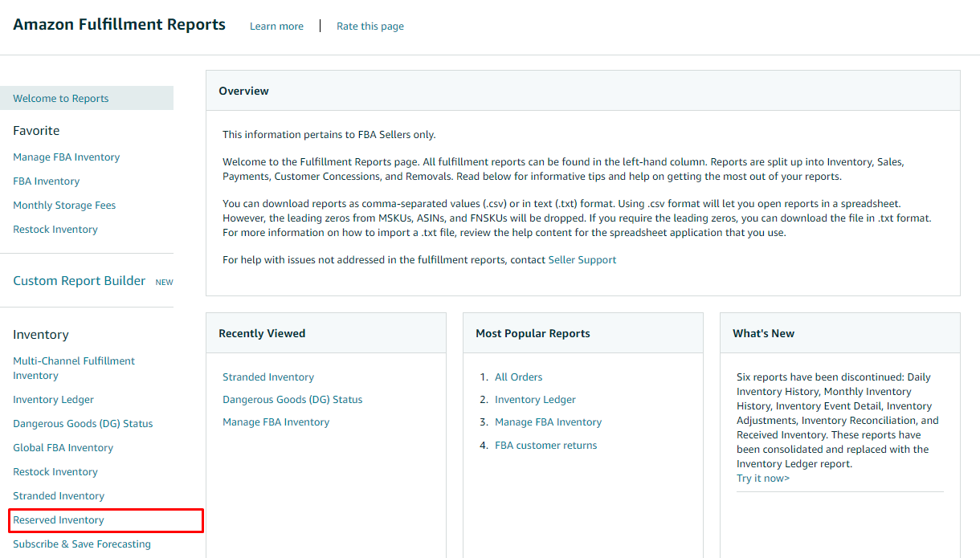
Task: Open Manage FBA Inventory under Favorite
Action: tap(67, 157)
